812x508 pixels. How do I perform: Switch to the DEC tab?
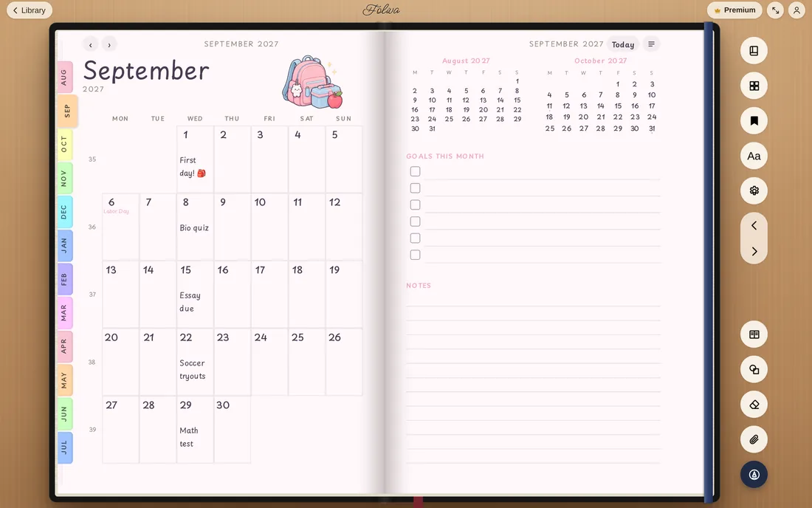coord(64,212)
